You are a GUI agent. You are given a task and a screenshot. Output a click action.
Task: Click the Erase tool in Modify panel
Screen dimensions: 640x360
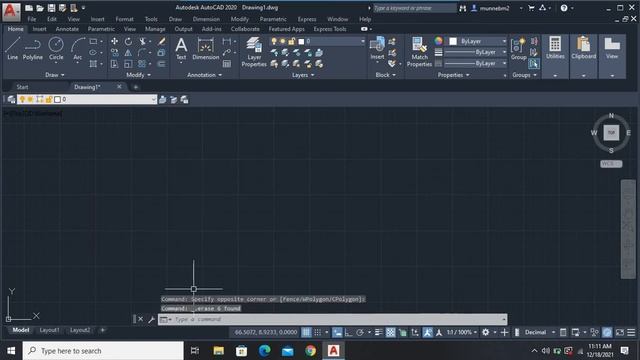tap(162, 41)
